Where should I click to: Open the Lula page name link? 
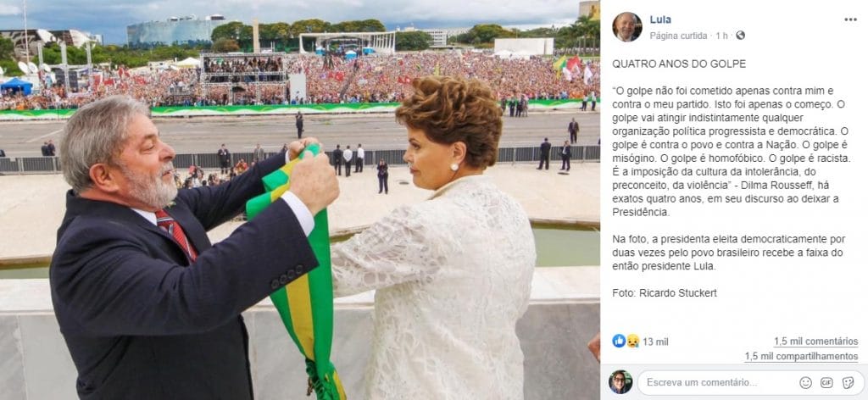[659, 20]
